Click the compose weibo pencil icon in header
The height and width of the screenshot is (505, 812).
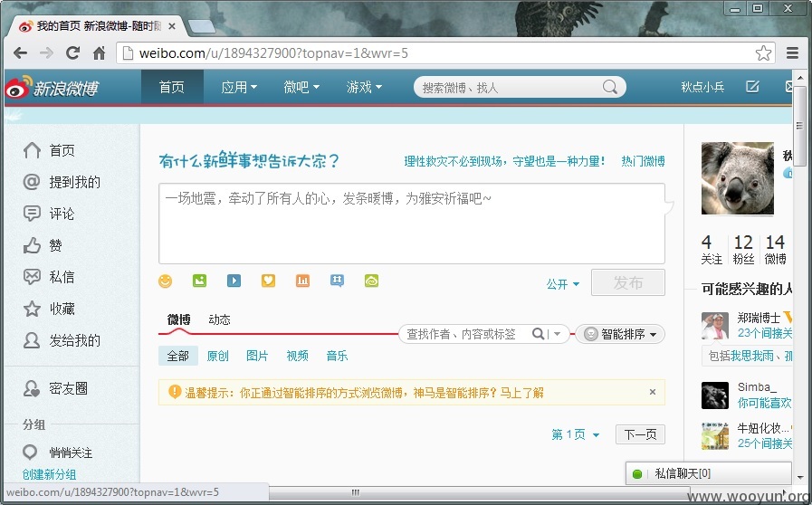point(752,87)
